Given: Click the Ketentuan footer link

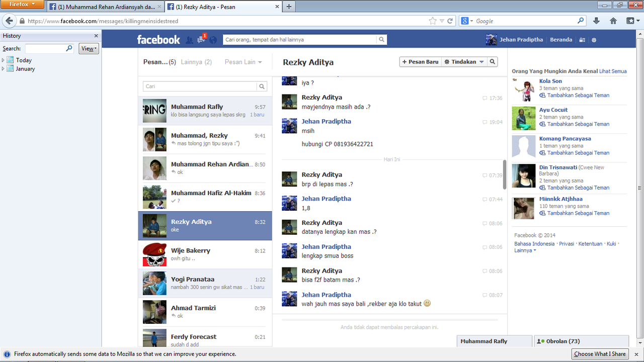Looking at the screenshot, I should coord(590,244).
